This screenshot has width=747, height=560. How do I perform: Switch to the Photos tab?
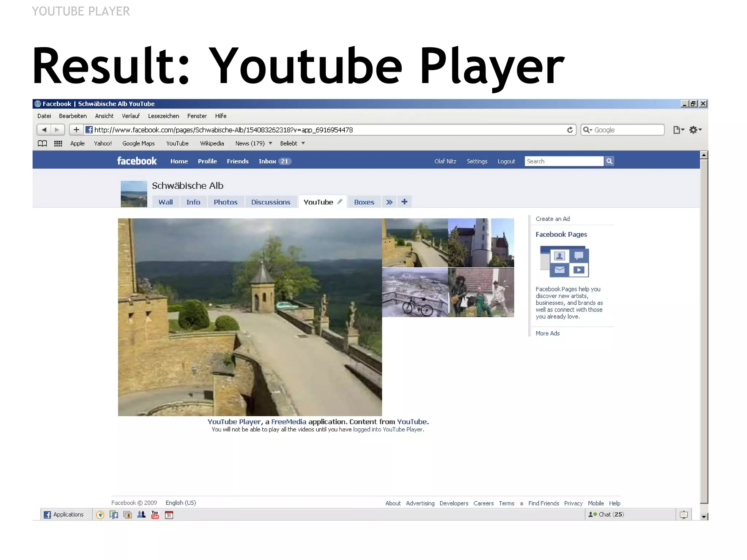point(225,202)
